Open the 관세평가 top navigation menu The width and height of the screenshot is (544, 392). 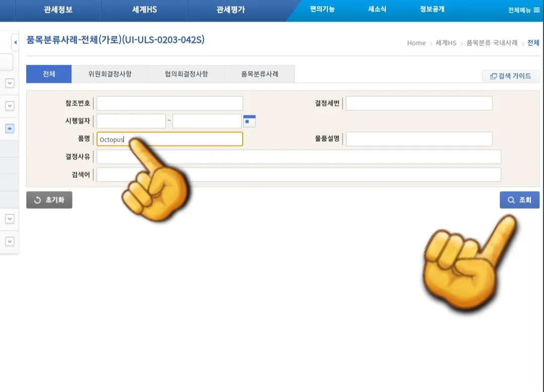[x=230, y=10]
